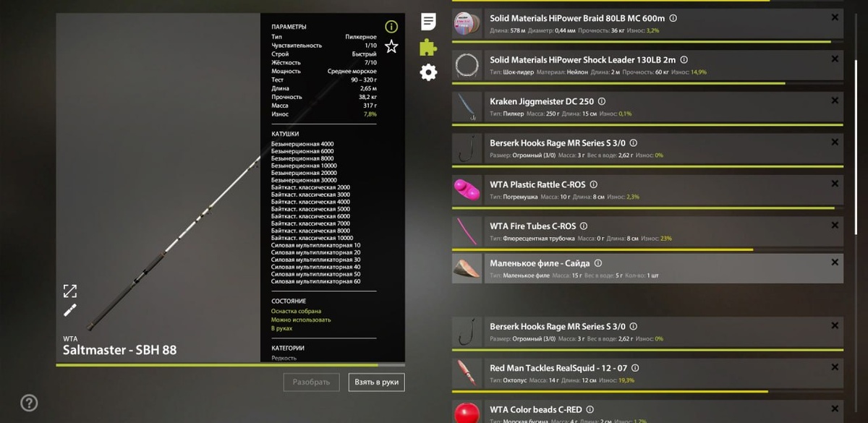Screen dimensions: 868x423
Task: Remove Kraken Jiggmeister DC 250 pilker
Action: point(835,101)
